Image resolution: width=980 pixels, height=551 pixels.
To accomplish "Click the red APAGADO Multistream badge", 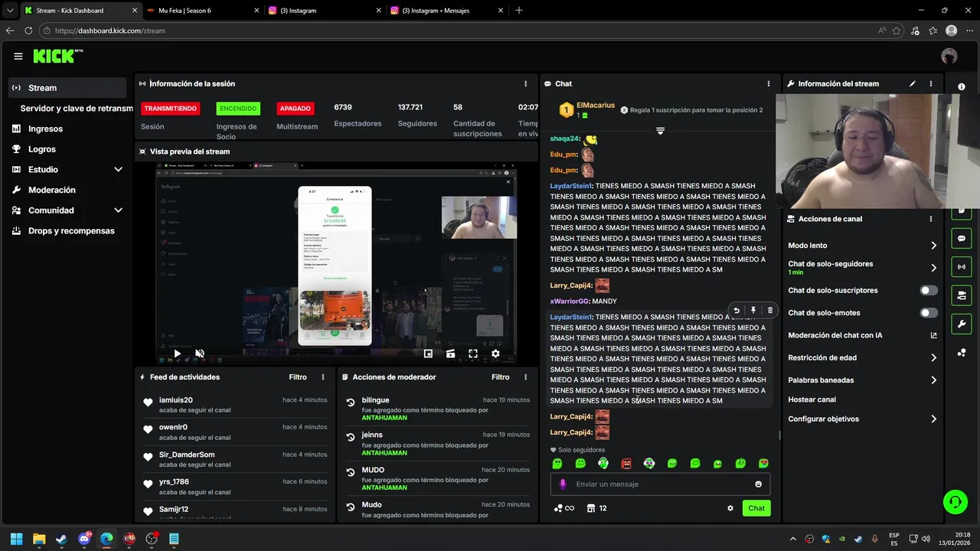I will pos(296,109).
